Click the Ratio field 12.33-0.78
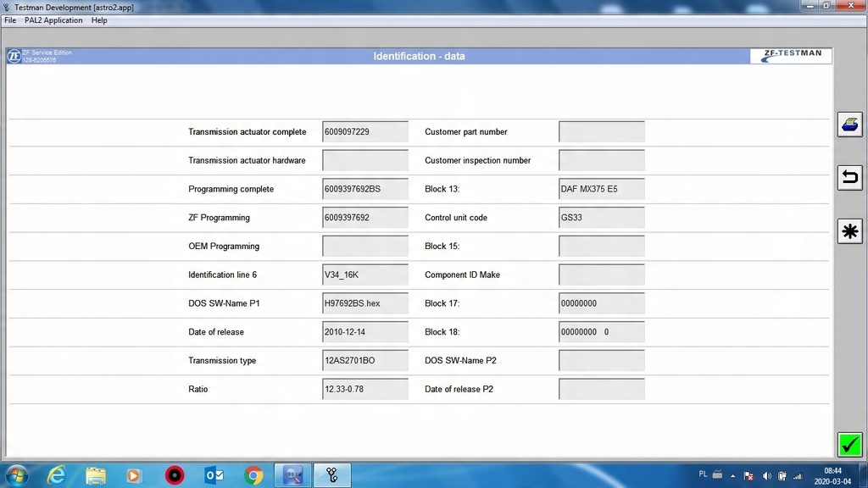This screenshot has height=488, width=868. tap(365, 389)
